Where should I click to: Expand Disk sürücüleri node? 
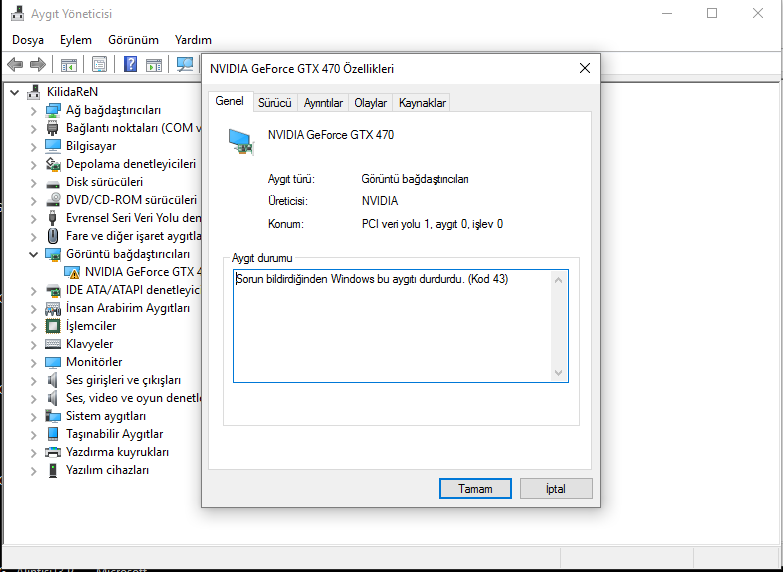click(x=33, y=182)
